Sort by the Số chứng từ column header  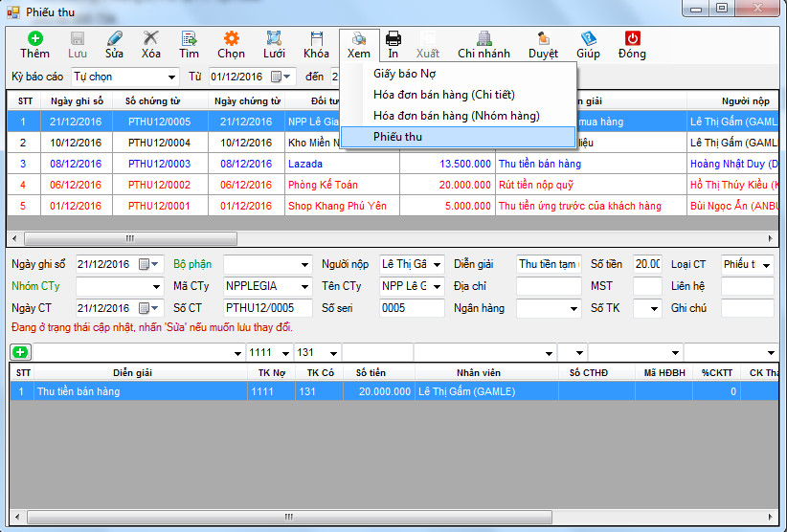(x=152, y=100)
